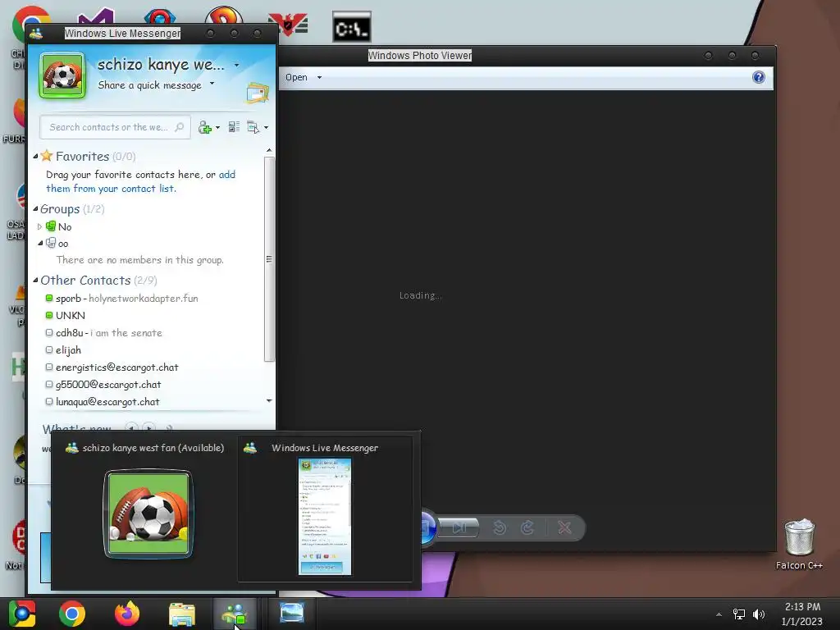This screenshot has width=840, height=630.
Task: Click the soccer ball profile picture in Messenger
Action: (x=62, y=75)
